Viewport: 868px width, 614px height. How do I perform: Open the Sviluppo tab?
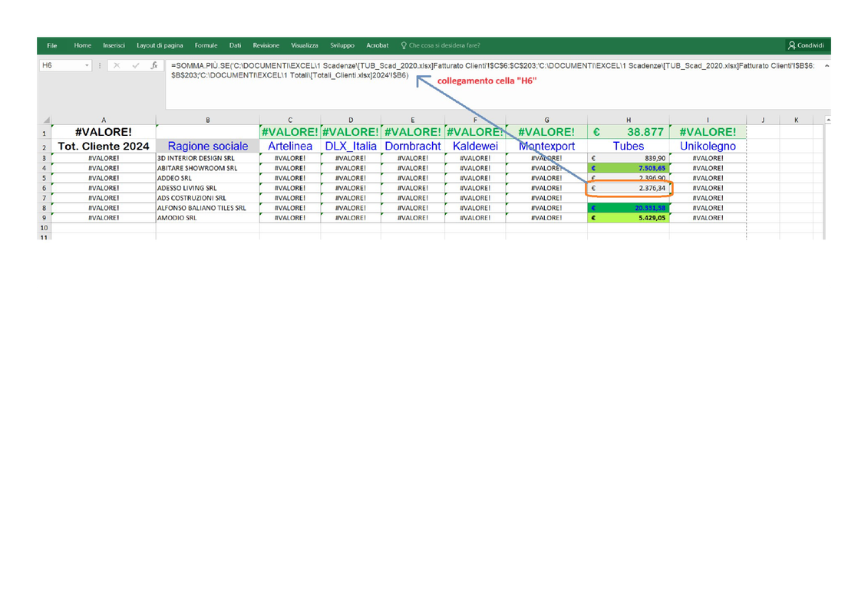click(x=342, y=45)
